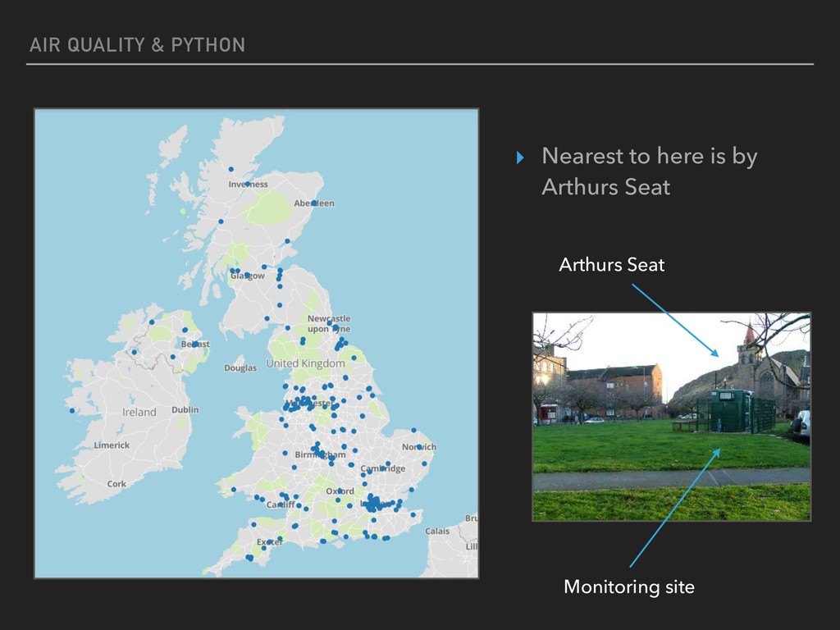This screenshot has width=840, height=630.
Task: Click the blue bullet triangle beside Nearest to here
Action: [x=519, y=157]
